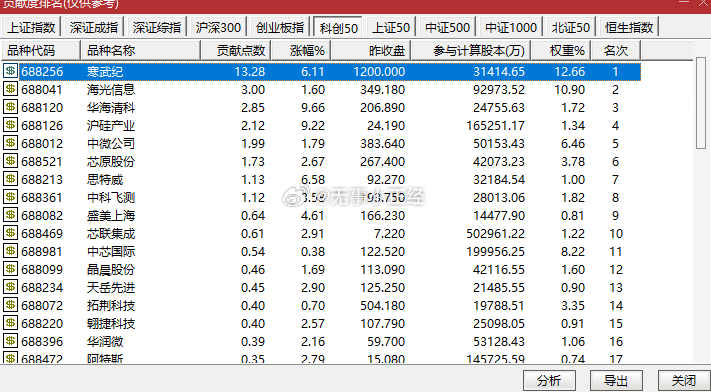
Task: Switch to the 北证50 tab
Action: point(571,27)
